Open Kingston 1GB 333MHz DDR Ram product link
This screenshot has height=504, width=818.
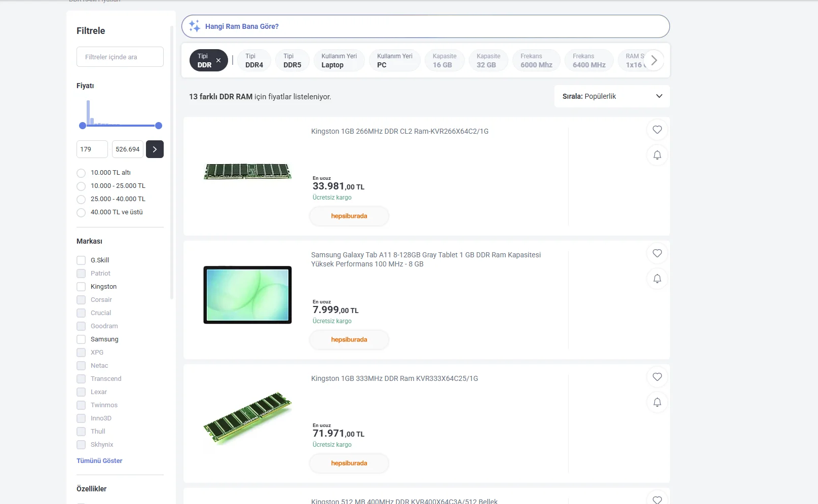coord(394,378)
